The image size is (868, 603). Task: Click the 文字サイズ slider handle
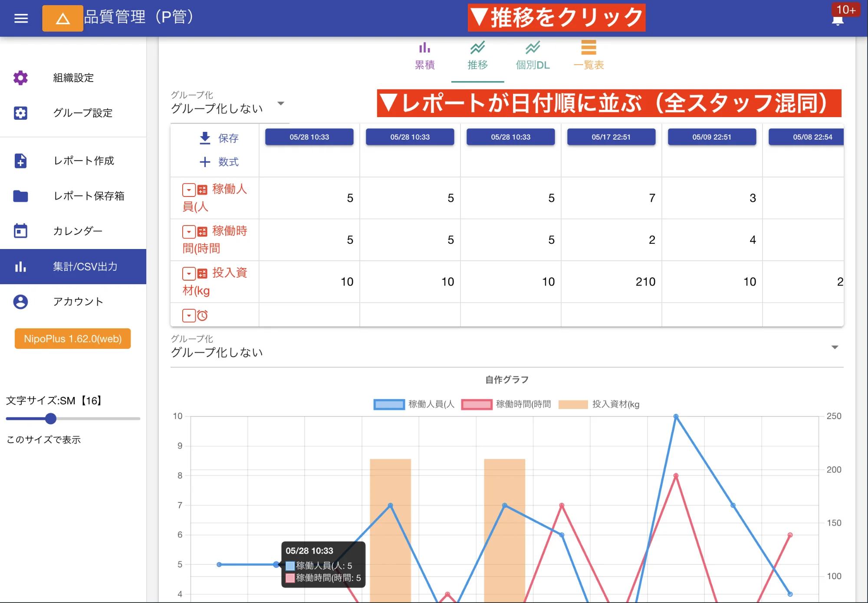tap(51, 419)
